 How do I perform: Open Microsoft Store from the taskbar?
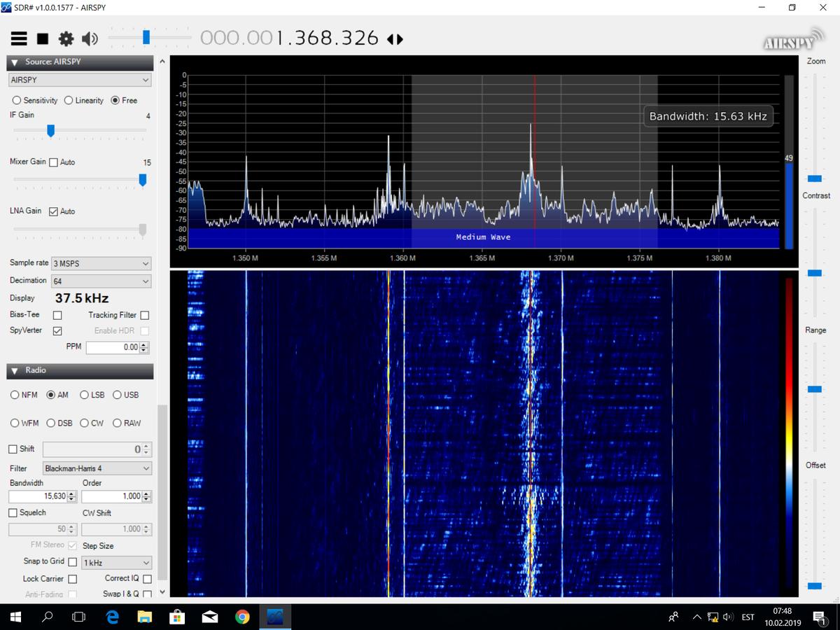coord(177,617)
